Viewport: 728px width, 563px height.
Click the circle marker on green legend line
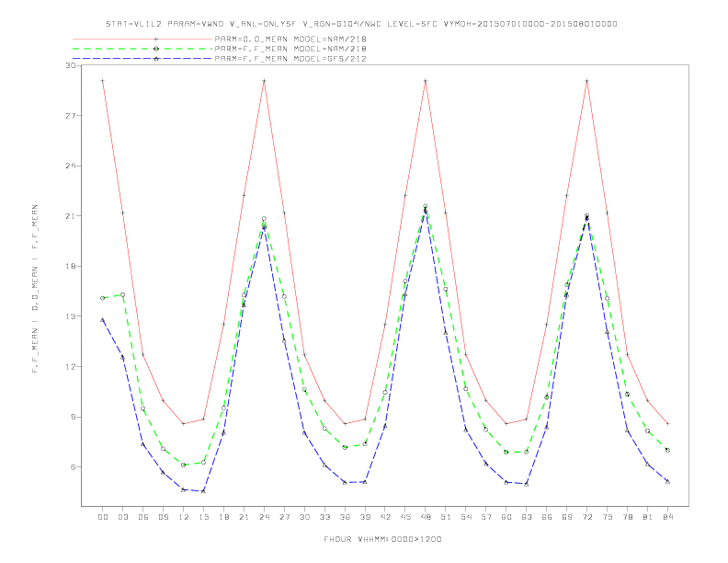156,49
